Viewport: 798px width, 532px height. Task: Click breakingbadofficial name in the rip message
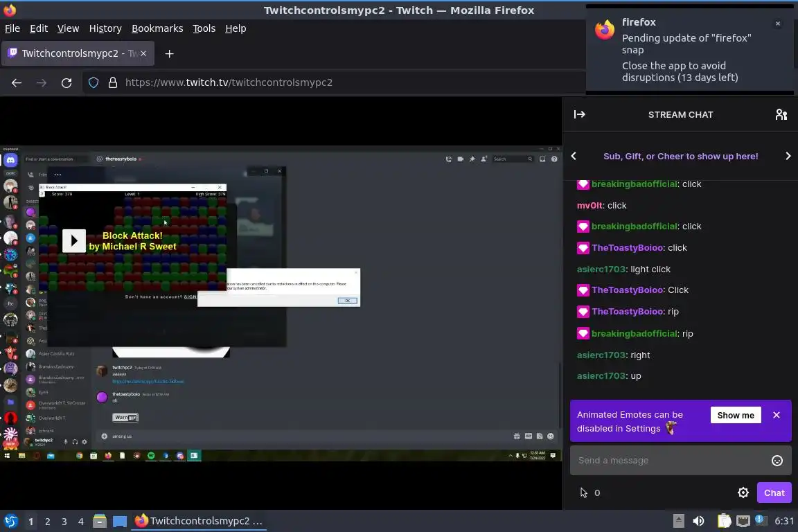tap(634, 334)
